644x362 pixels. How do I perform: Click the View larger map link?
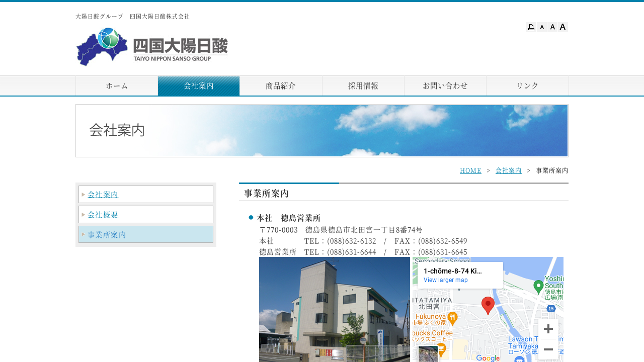click(445, 280)
